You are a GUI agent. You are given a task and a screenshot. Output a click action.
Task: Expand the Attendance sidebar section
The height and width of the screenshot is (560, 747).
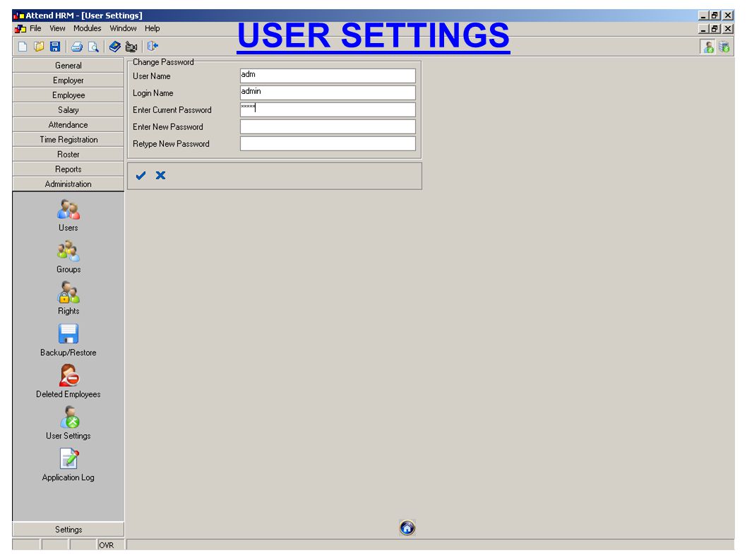tap(68, 124)
